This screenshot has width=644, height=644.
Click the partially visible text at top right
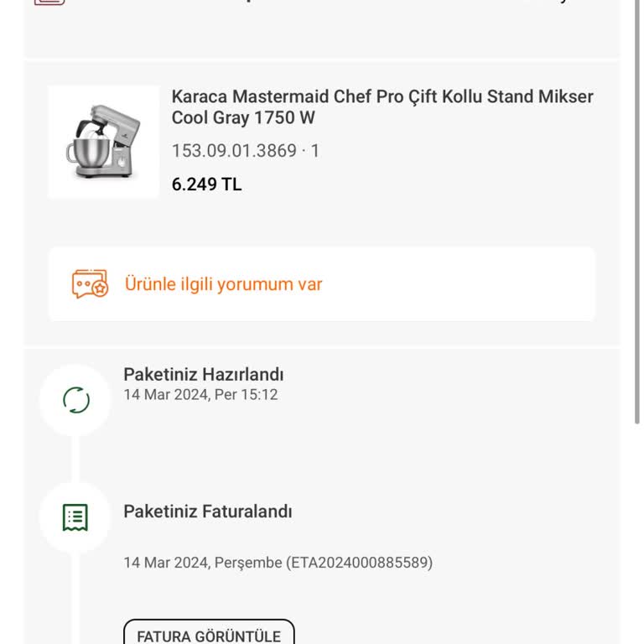click(563, 3)
